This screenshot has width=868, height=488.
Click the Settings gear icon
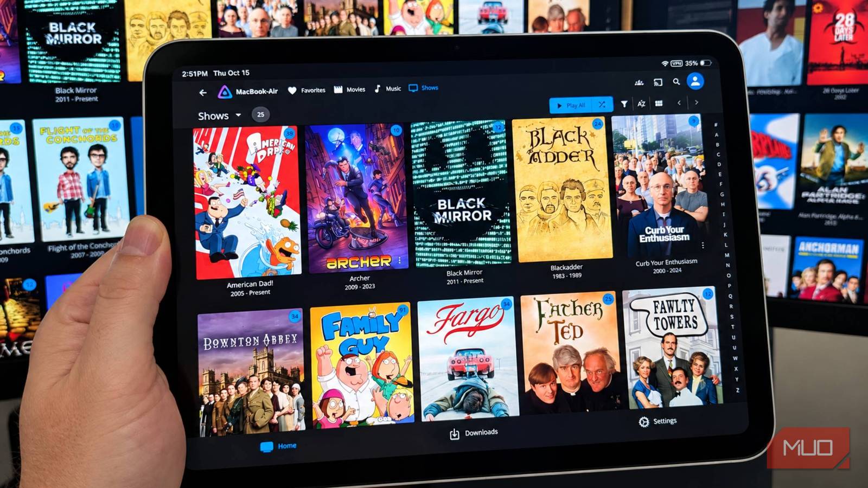(644, 422)
